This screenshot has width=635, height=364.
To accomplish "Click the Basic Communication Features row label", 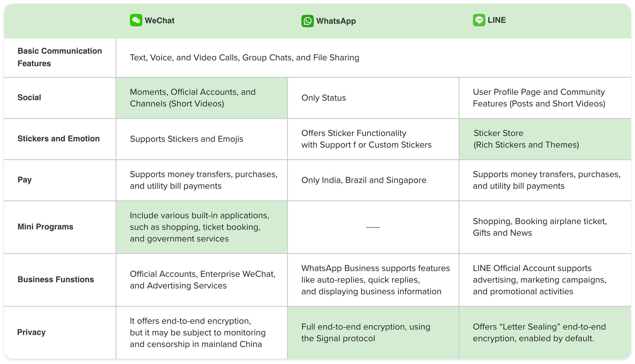I will 60,57.
